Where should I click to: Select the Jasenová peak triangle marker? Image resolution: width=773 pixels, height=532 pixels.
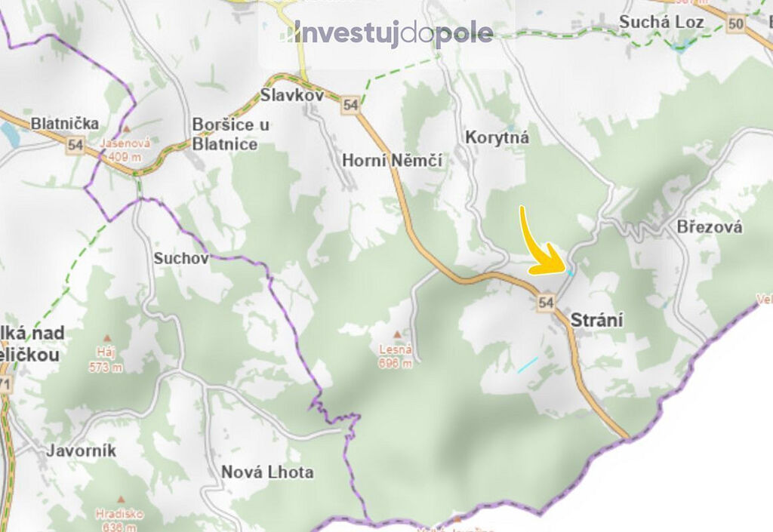126,129
